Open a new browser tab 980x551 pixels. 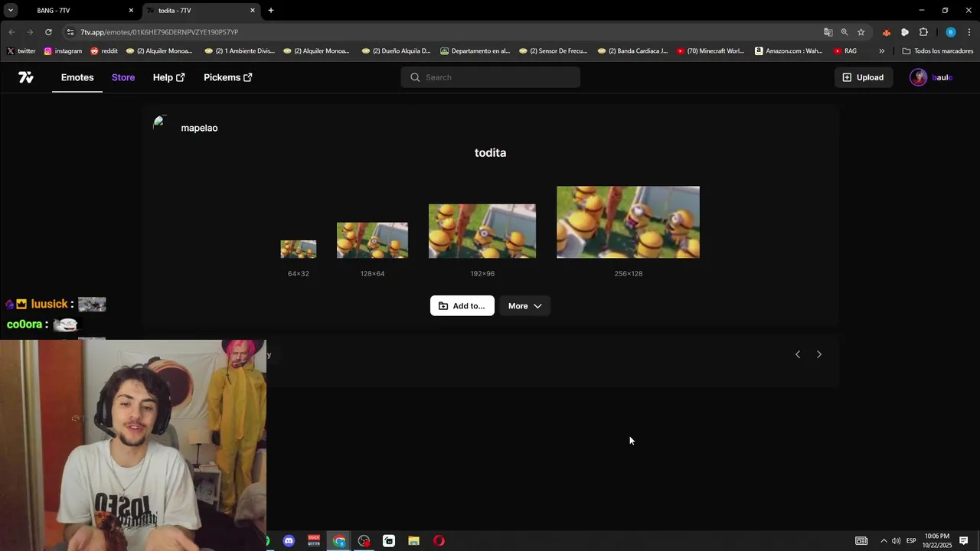(x=271, y=11)
